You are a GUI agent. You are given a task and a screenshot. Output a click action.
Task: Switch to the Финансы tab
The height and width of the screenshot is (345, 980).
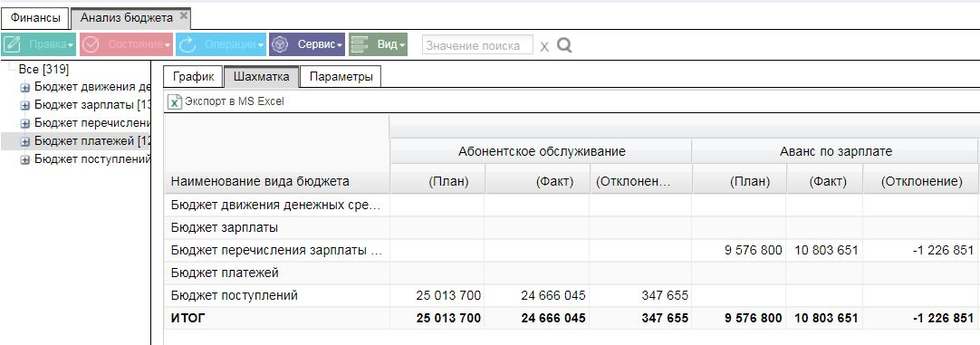pos(35,18)
